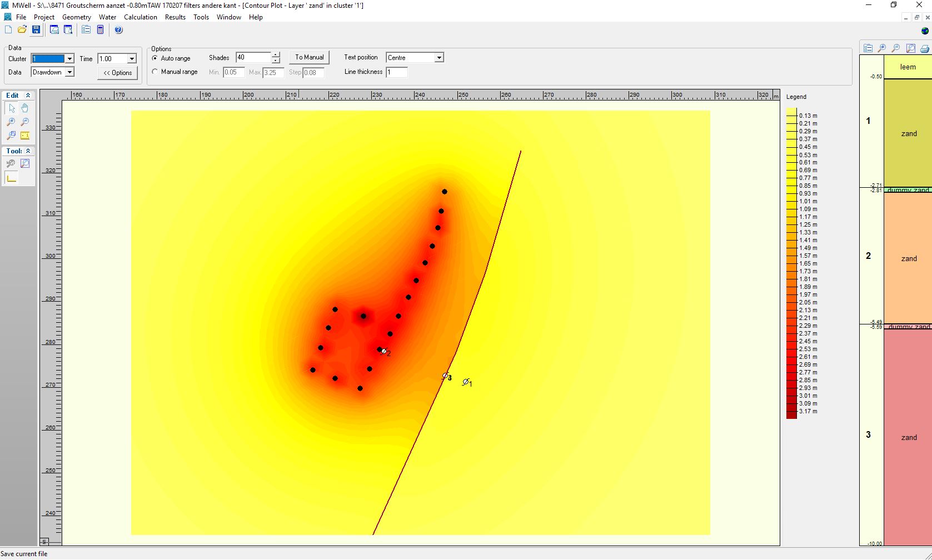Click the blue Help question mark icon
This screenshot has width=932, height=560.
118,30
